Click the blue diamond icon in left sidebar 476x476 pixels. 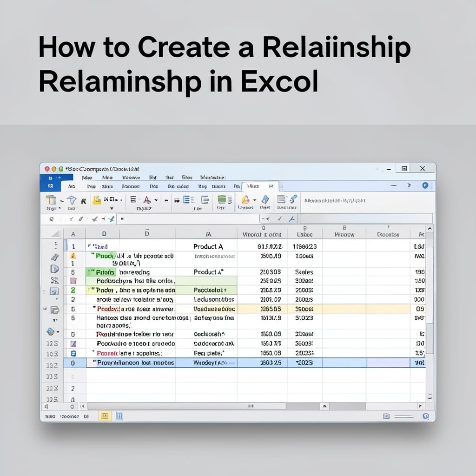click(x=50, y=331)
